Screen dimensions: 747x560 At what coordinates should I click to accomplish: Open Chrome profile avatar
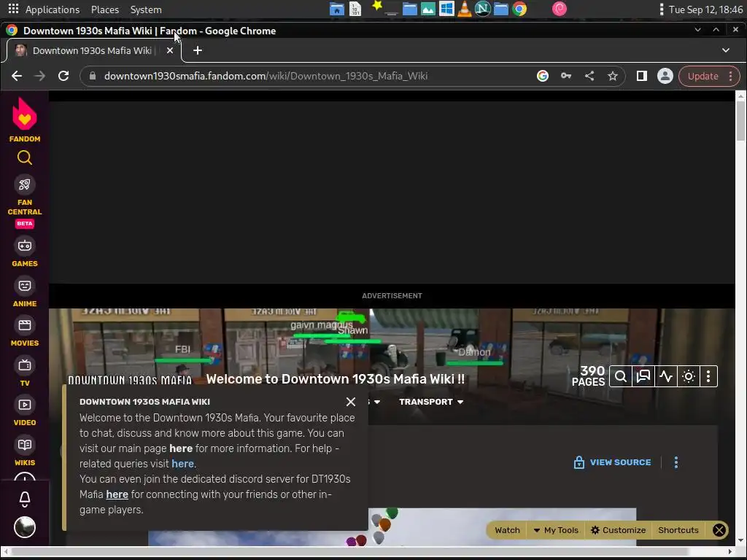[x=665, y=76]
